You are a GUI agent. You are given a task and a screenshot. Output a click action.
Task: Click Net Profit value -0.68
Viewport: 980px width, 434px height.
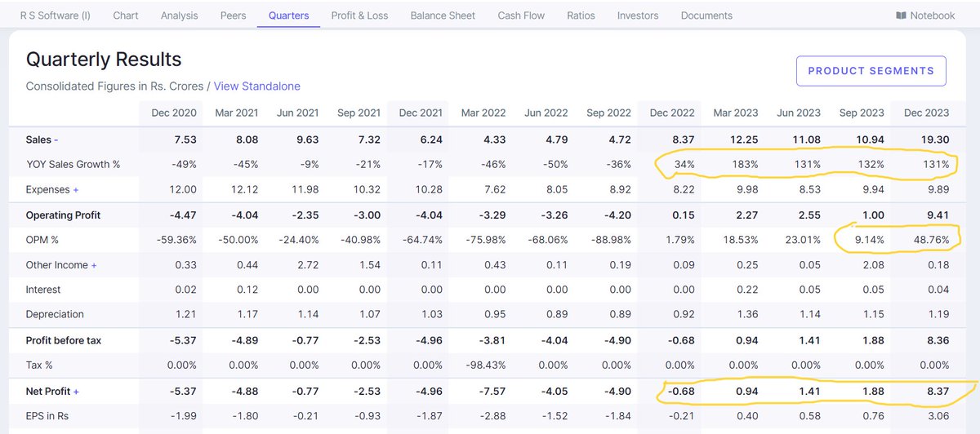681,392
